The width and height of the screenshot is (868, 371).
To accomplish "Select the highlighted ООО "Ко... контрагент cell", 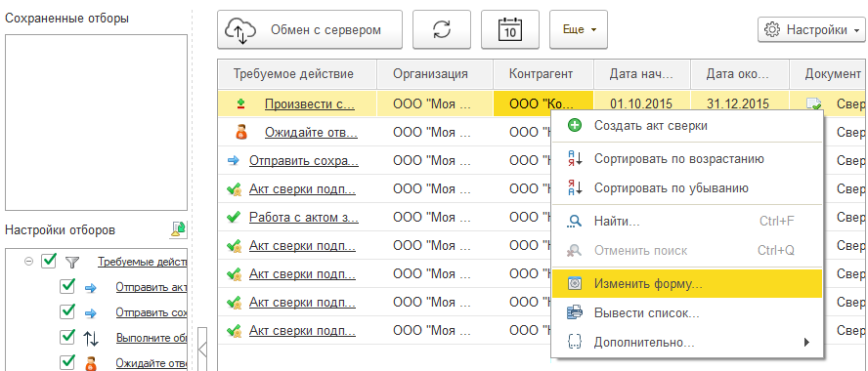I will tap(543, 103).
